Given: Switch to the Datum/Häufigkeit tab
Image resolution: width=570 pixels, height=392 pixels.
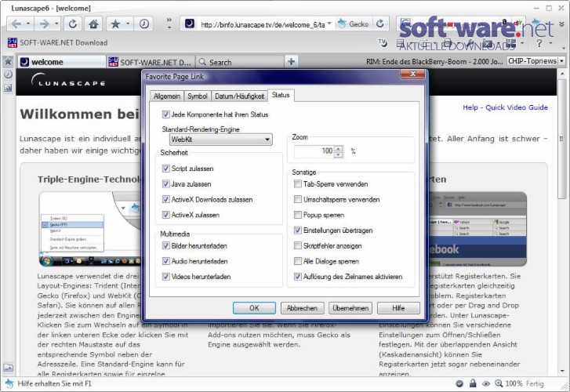Looking at the screenshot, I should click(x=239, y=96).
